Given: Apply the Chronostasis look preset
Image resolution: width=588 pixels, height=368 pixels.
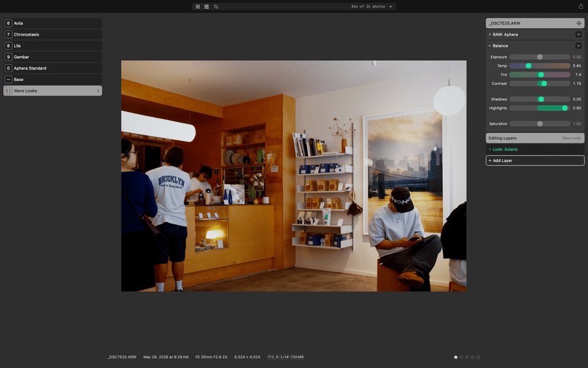Looking at the screenshot, I should [x=53, y=34].
